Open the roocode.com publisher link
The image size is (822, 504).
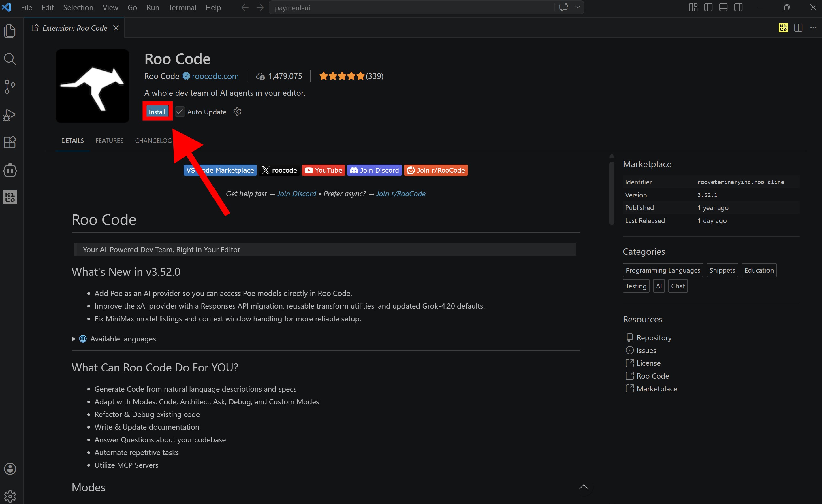tap(215, 76)
